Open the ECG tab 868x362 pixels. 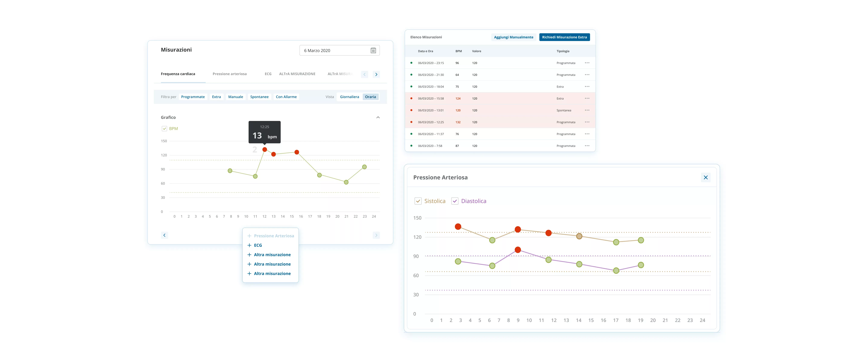tap(268, 74)
